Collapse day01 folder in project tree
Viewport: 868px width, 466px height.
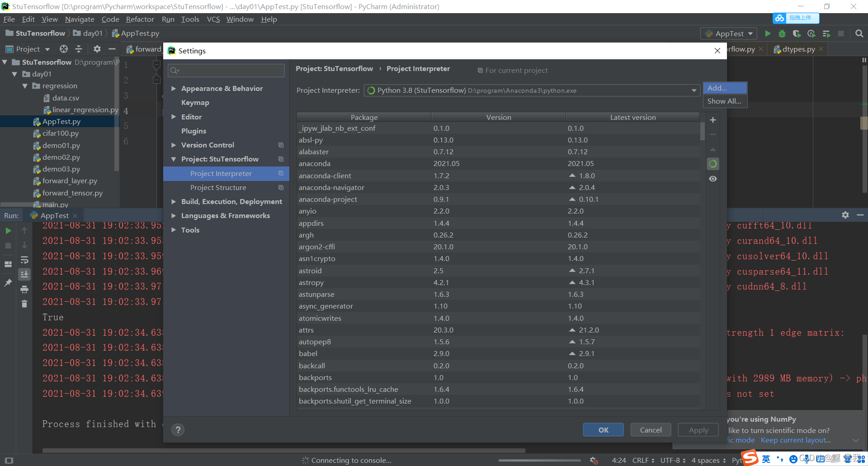(x=14, y=74)
